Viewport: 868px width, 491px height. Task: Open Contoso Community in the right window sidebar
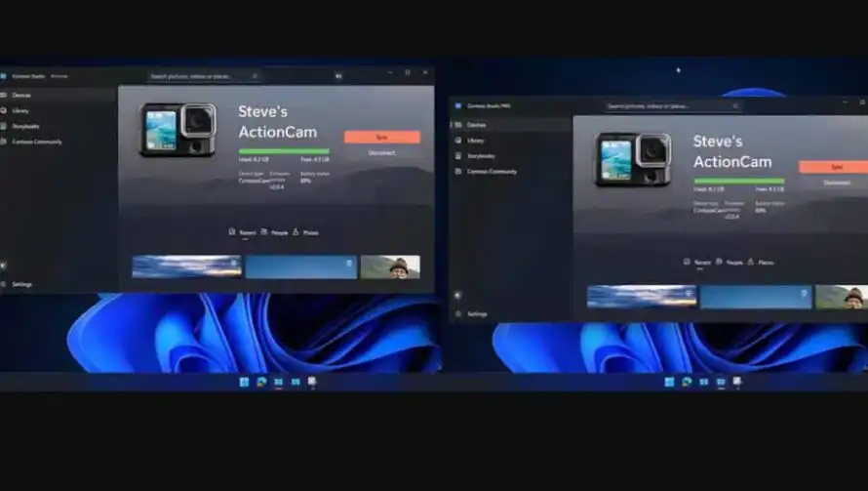[491, 172]
